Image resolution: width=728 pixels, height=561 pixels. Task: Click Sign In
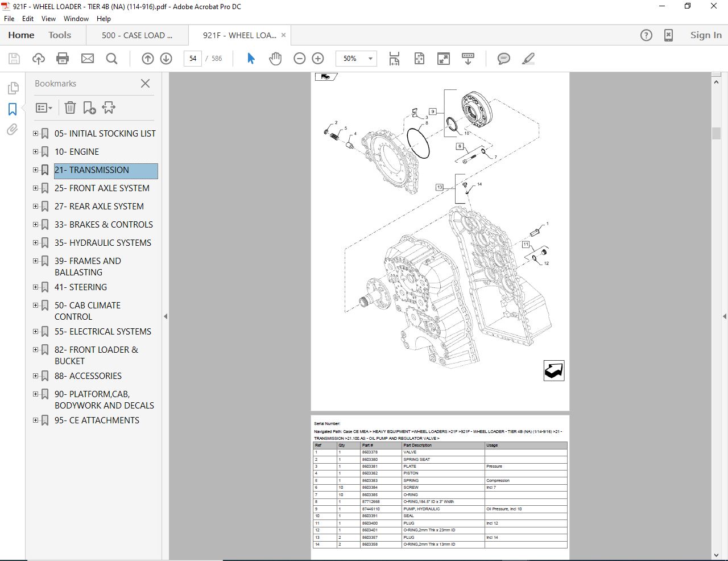[705, 35]
